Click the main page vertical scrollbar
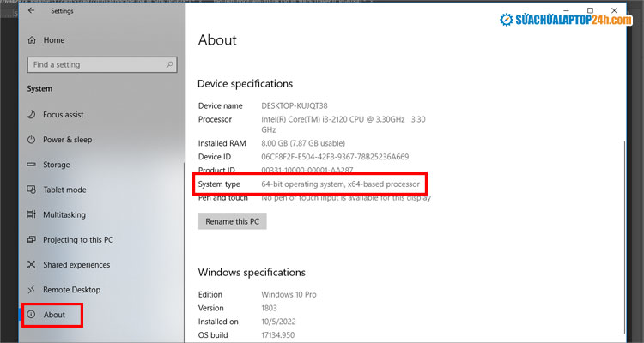This screenshot has width=644, height=343. [x=624, y=236]
